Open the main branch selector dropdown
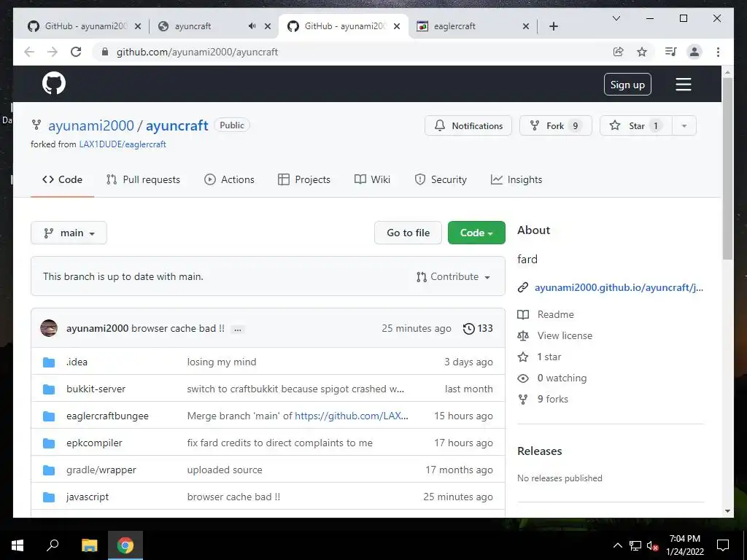This screenshot has width=747, height=560. pyautogui.click(x=69, y=233)
